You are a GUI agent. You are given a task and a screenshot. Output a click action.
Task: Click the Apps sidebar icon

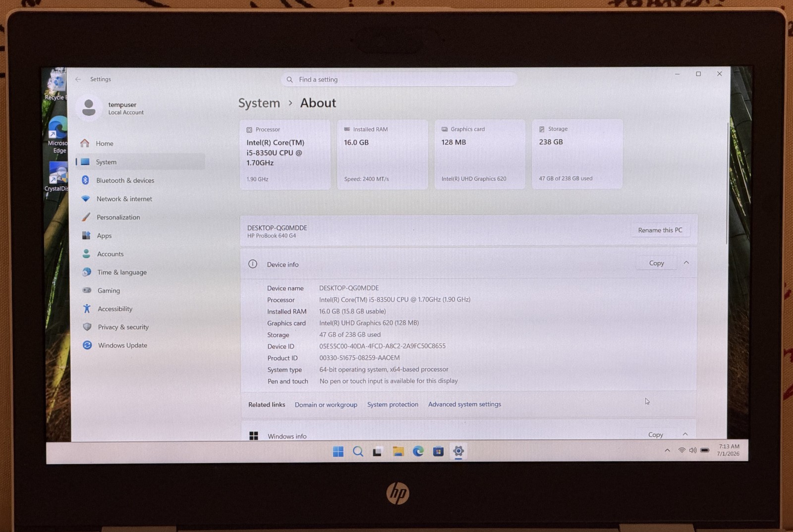pos(86,235)
